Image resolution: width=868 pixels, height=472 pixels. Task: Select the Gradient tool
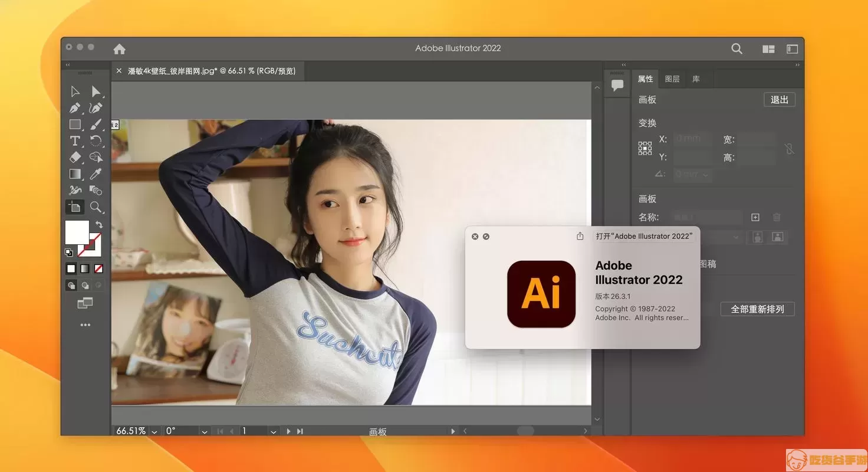pyautogui.click(x=75, y=174)
